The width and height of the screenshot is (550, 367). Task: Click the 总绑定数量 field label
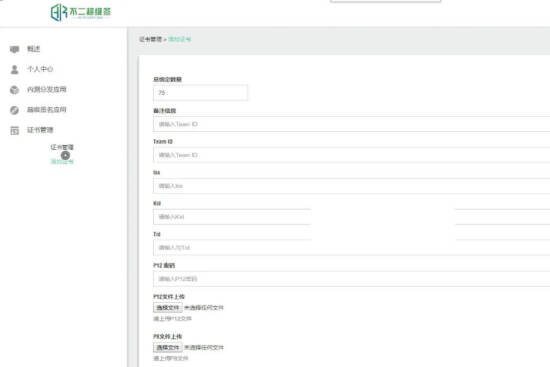tap(168, 80)
